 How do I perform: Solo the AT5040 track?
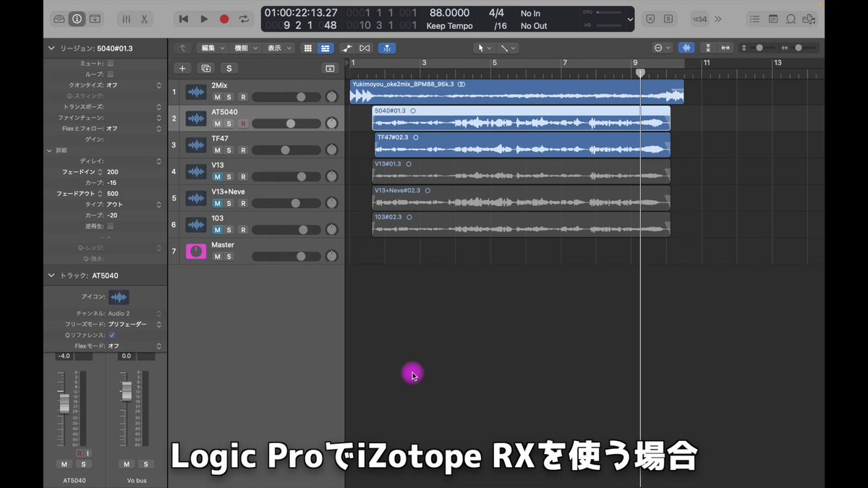click(229, 124)
